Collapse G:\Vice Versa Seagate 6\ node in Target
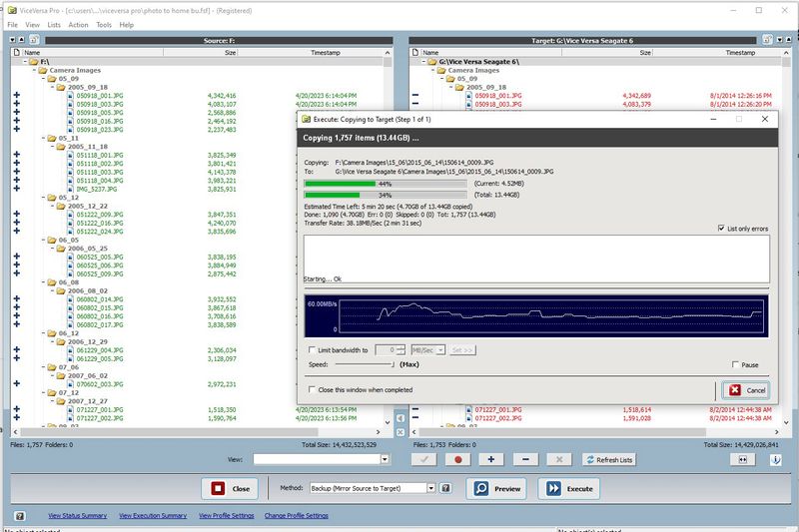 pyautogui.click(x=423, y=62)
